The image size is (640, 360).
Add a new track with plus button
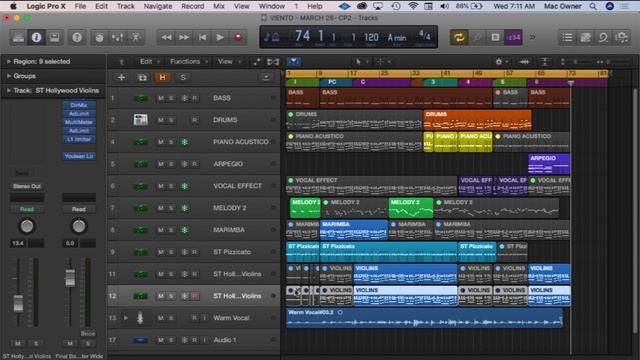[121, 77]
